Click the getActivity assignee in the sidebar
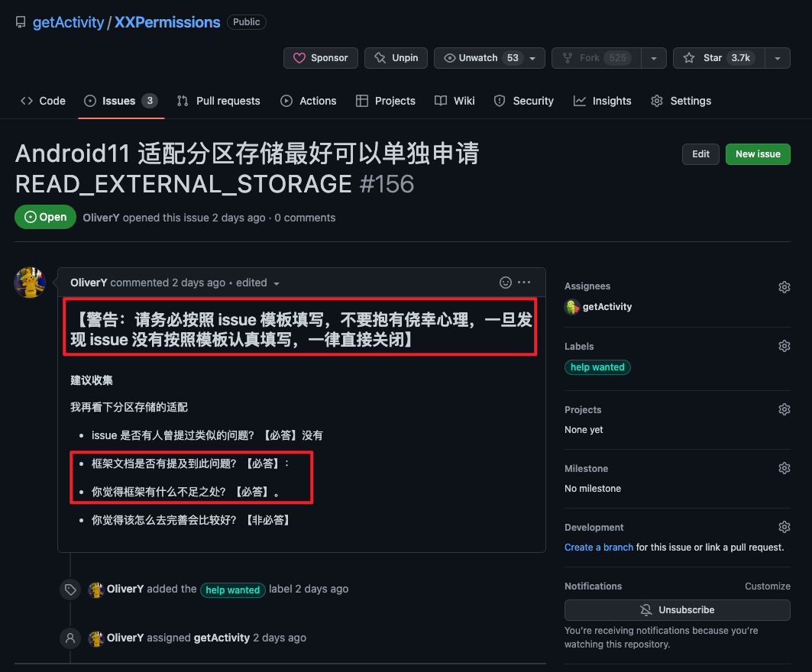 607,306
